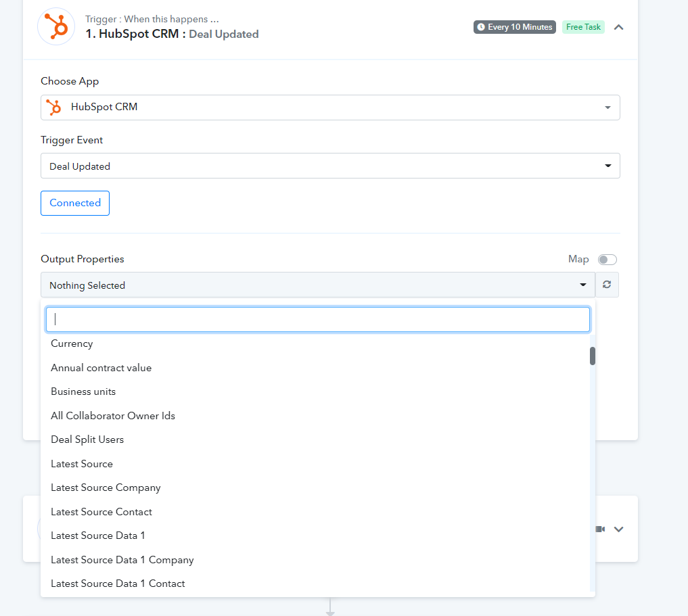Screen dimensions: 688x616
Task: Collapse the trigger step with the up chevron
Action: coord(619,27)
